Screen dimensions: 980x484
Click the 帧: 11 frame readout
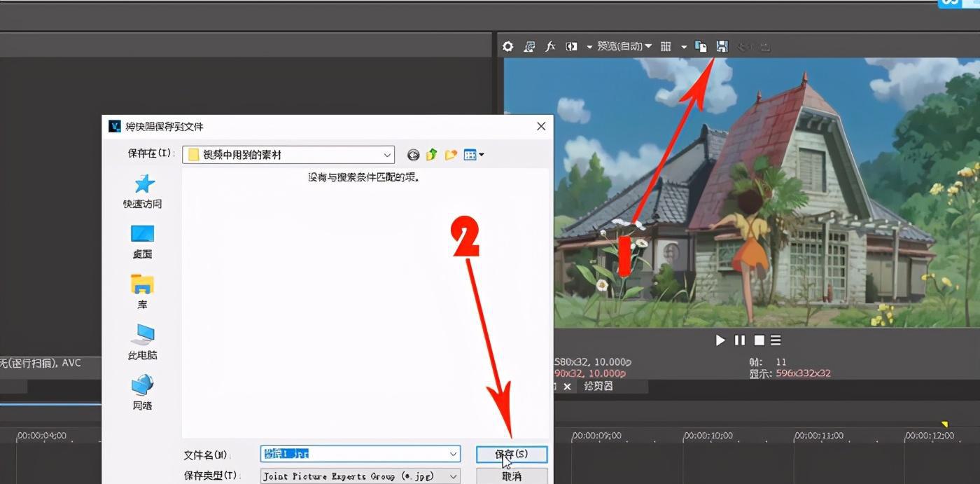768,362
